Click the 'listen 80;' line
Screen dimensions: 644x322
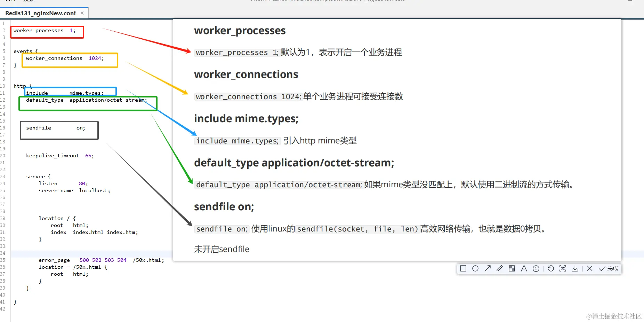[x=63, y=183]
